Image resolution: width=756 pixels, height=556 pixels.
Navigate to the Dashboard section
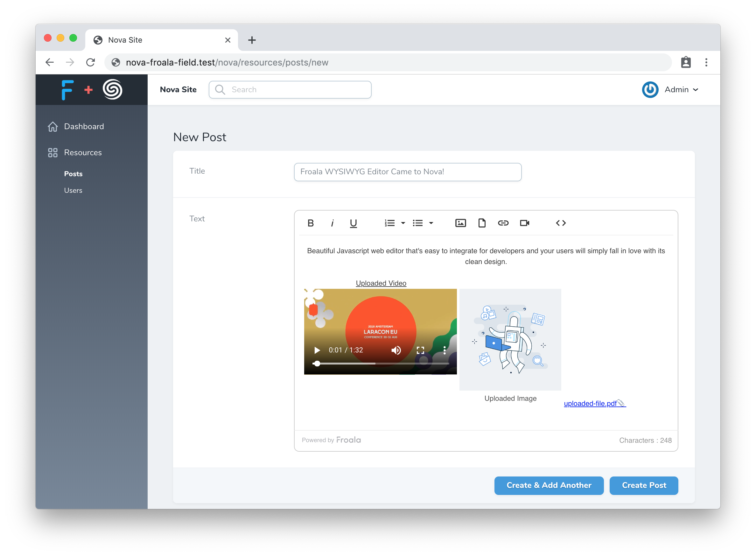(x=83, y=126)
